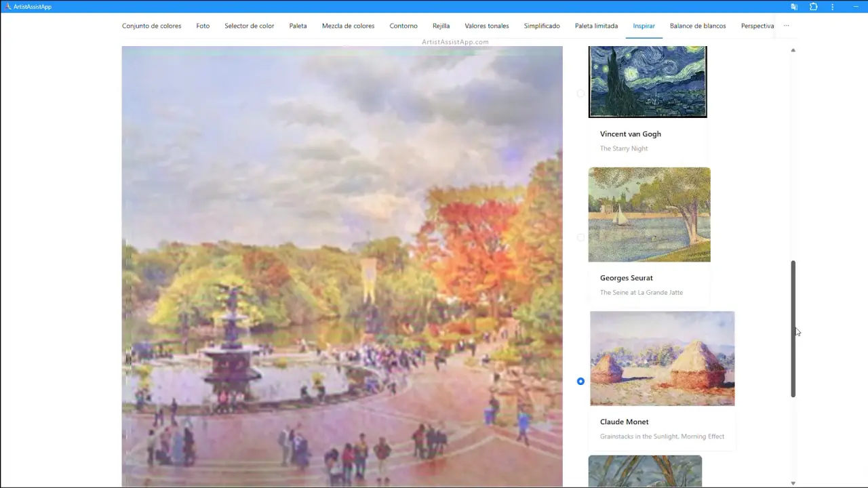
Task: Click the scroll-down arrow of style list
Action: pyautogui.click(x=793, y=483)
